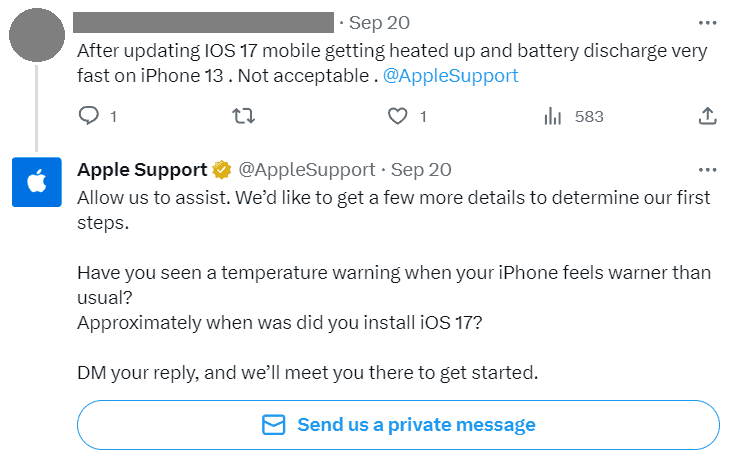Send us a private message

pyautogui.click(x=398, y=425)
